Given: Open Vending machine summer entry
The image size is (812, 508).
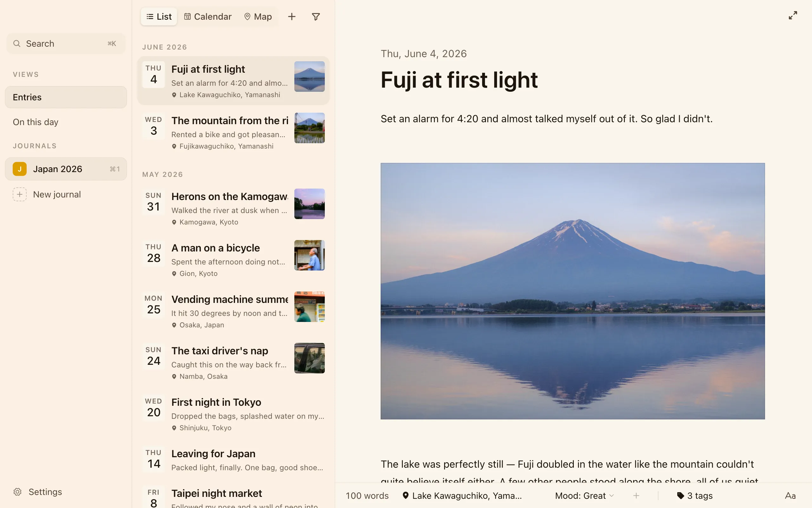Looking at the screenshot, I should 233,311.
